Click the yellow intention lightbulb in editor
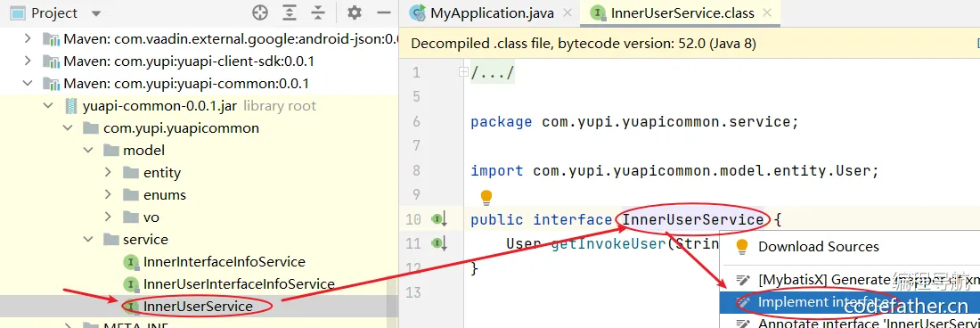The image size is (980, 328). [x=486, y=198]
